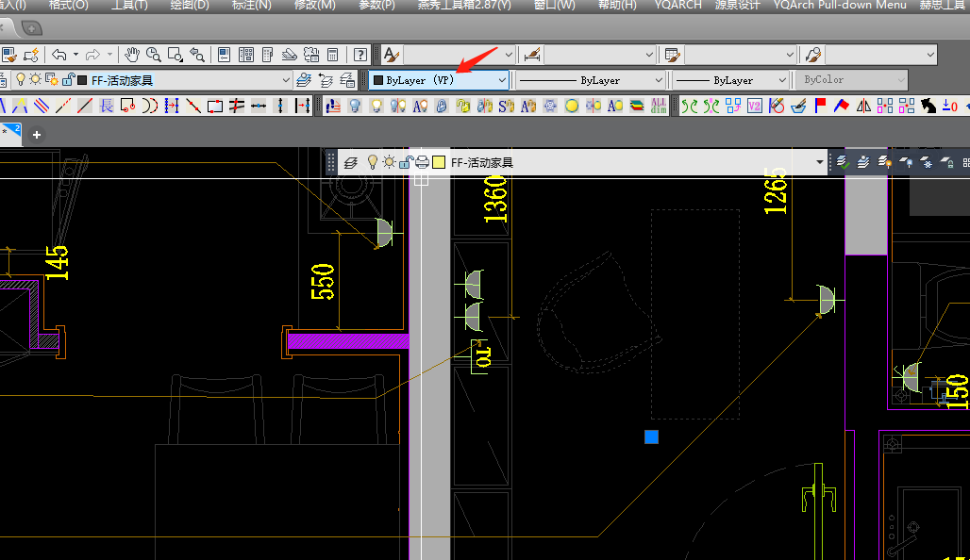Click the mirror triangles icon

point(863,106)
